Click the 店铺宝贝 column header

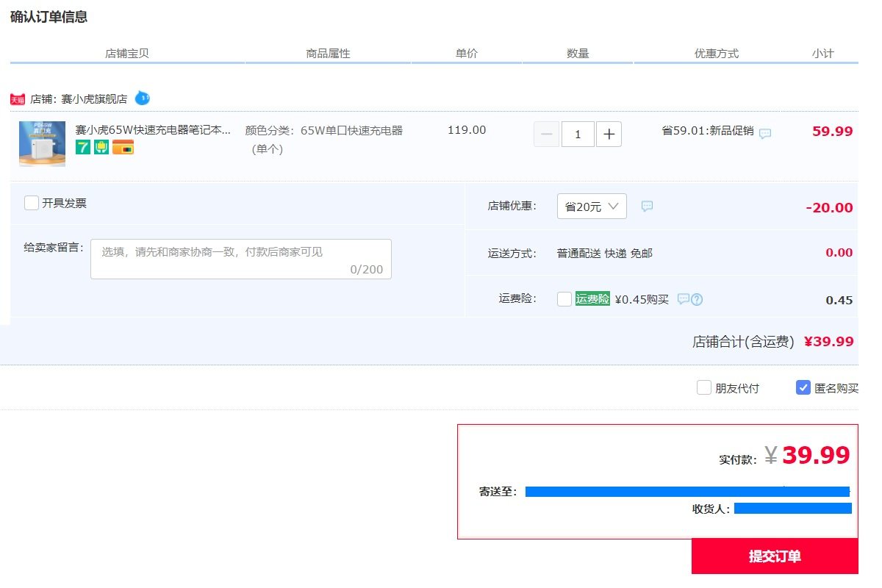[x=127, y=54]
